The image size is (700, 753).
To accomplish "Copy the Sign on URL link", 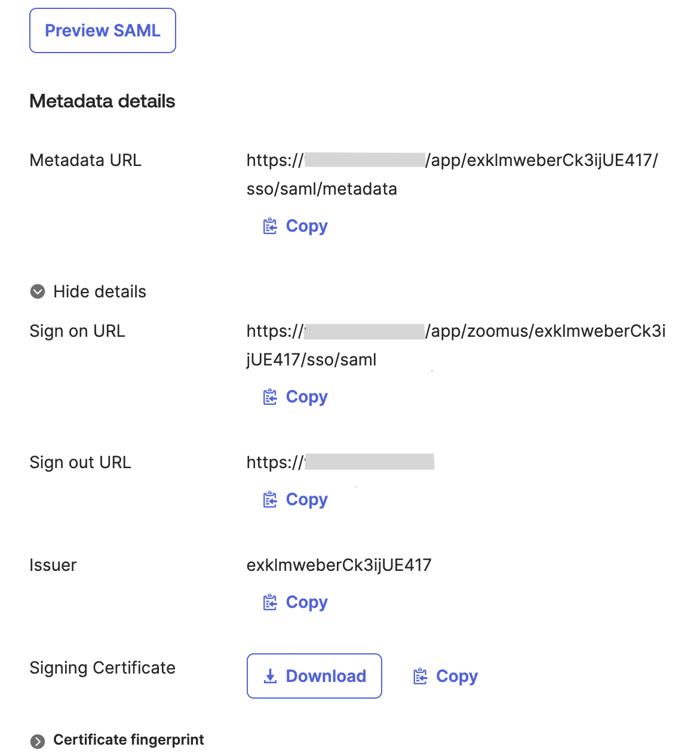I will 306,397.
